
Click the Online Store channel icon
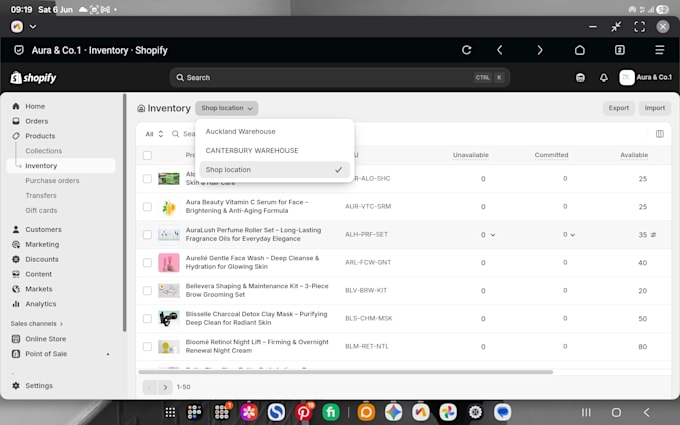(16, 339)
